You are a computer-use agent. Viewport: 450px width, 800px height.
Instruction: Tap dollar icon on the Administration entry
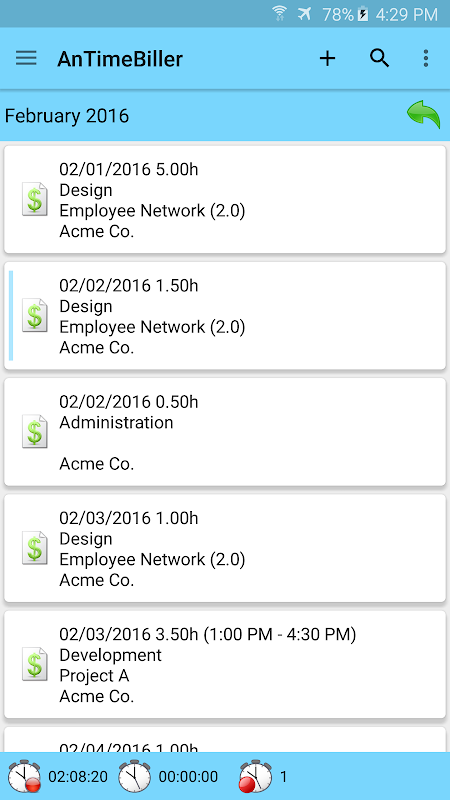tap(35, 432)
